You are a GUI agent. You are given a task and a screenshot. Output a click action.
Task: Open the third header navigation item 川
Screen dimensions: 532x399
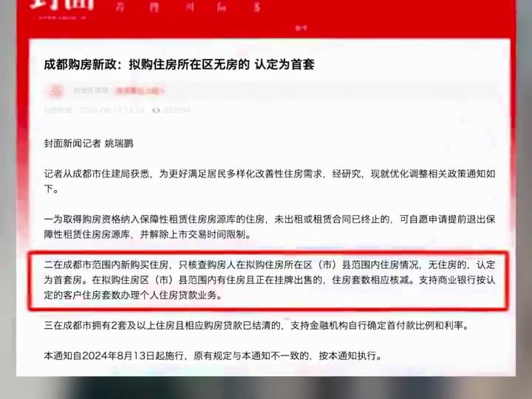189,7
